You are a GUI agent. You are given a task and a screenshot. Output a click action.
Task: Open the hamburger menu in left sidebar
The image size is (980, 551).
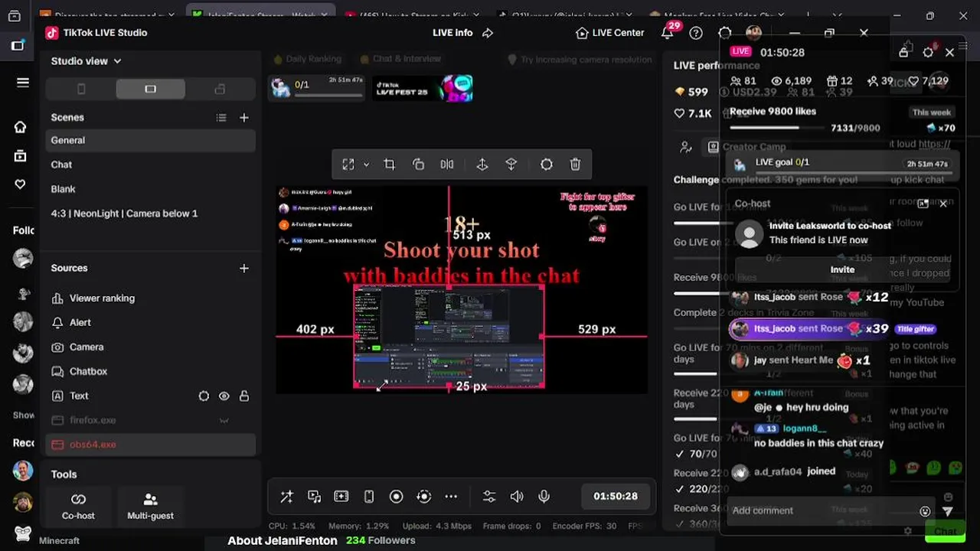(x=23, y=83)
